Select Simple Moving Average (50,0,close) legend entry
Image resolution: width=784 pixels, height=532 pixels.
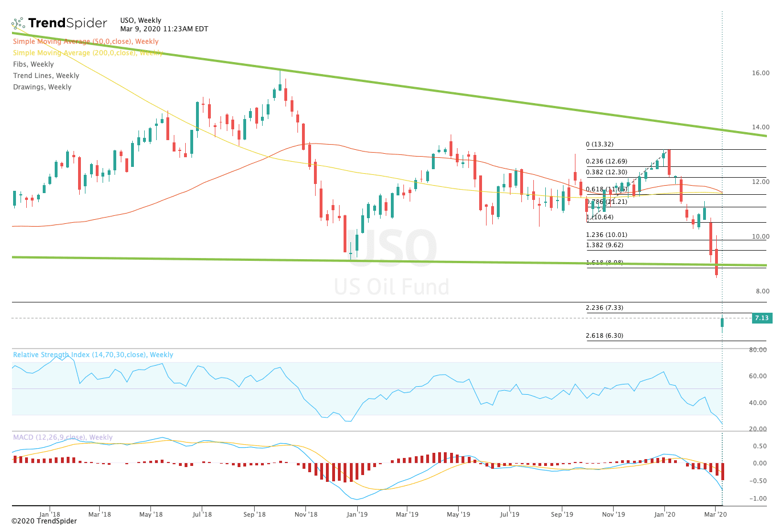86,42
